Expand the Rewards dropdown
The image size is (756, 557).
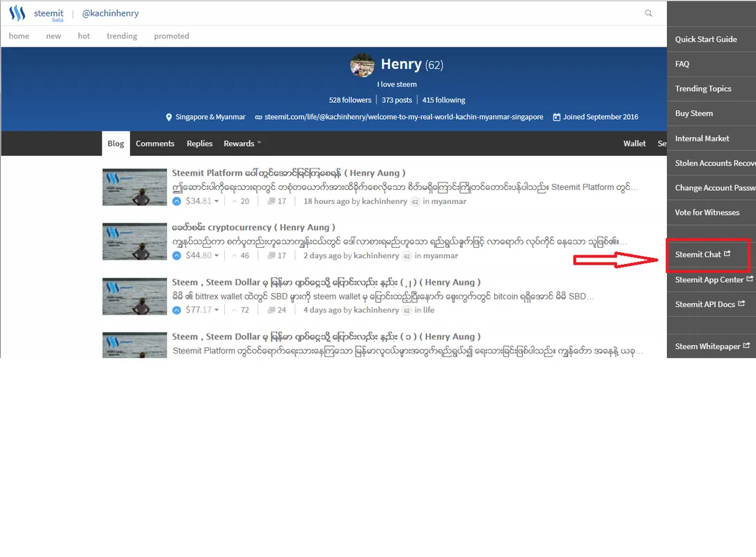242,143
